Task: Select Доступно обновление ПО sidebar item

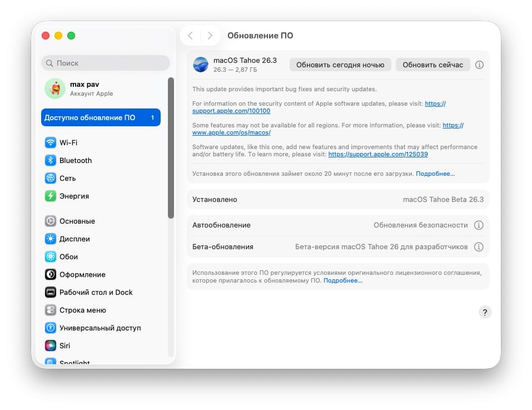Action: tap(101, 117)
